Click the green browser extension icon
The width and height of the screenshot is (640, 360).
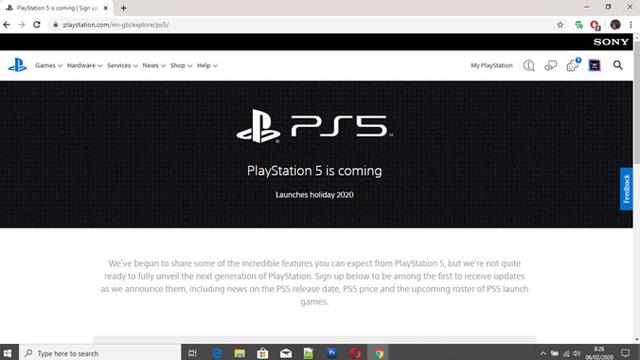[x=578, y=24]
